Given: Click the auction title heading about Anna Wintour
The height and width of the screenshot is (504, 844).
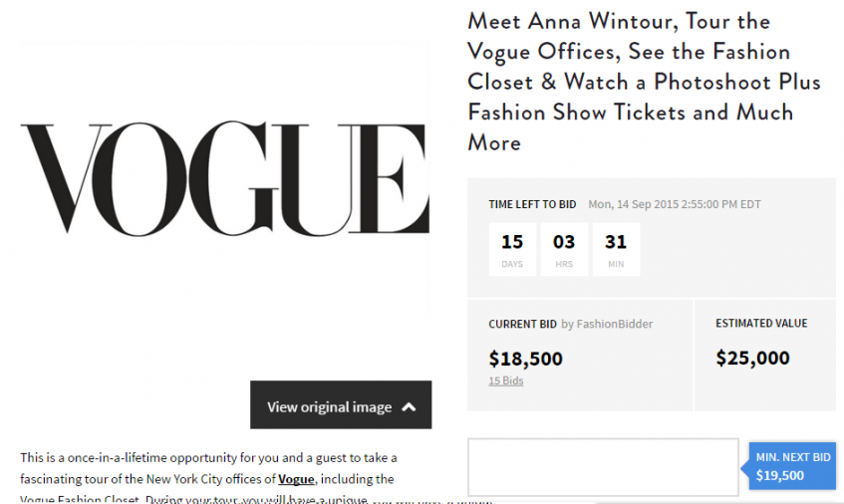Looking at the screenshot, I should pyautogui.click(x=643, y=82).
